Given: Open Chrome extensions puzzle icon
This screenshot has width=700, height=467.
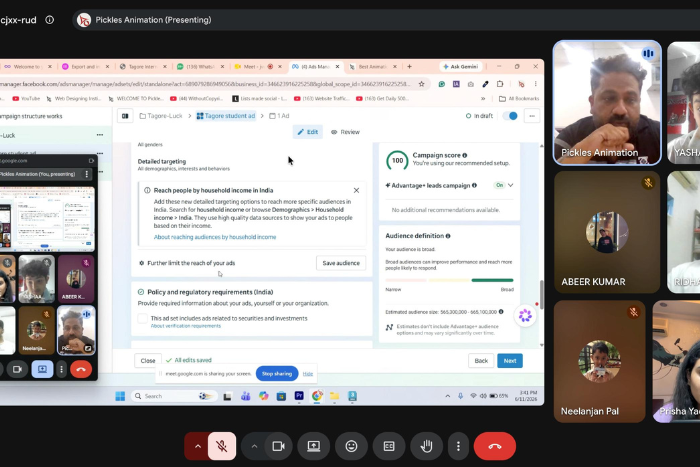Looking at the screenshot, I should tap(500, 83).
